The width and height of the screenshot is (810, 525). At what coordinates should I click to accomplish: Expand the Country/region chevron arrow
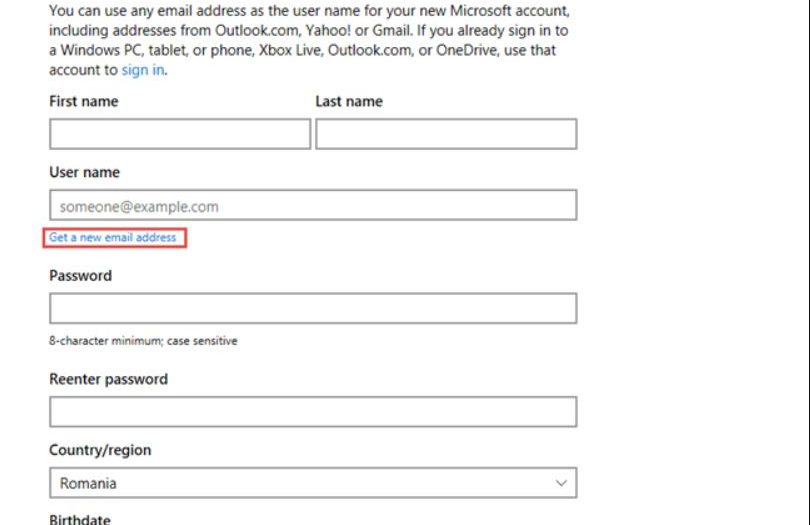click(x=561, y=483)
